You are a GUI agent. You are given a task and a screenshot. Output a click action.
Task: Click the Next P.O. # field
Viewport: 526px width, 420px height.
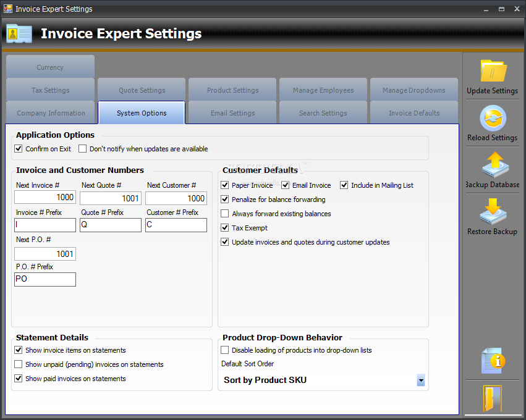(45, 254)
